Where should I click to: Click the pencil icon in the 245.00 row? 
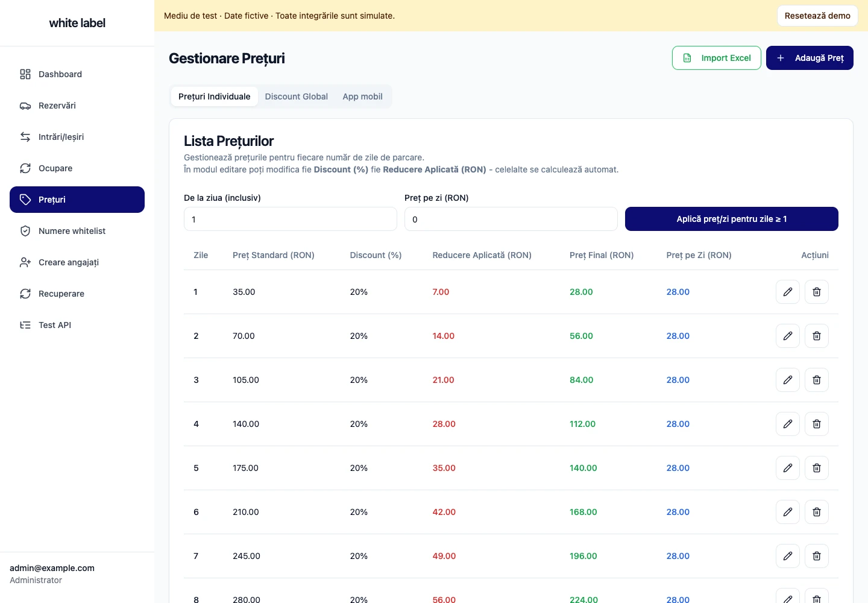pyautogui.click(x=787, y=556)
